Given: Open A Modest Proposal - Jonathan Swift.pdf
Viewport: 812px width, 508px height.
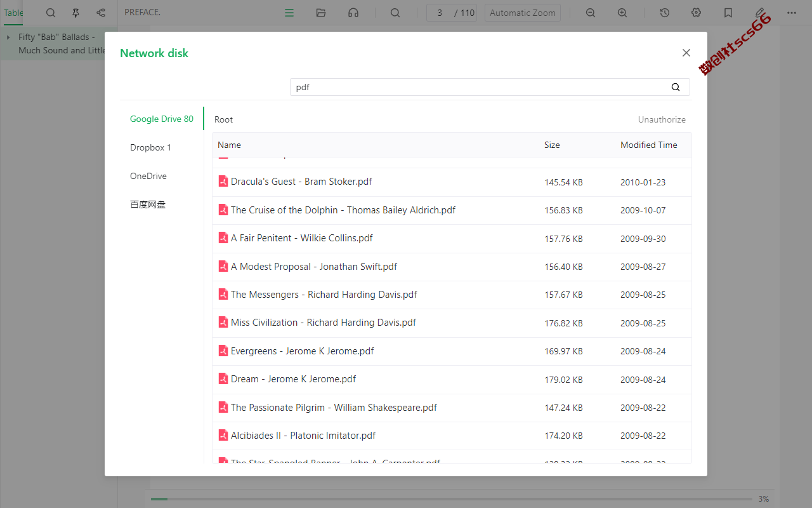Looking at the screenshot, I should (314, 267).
